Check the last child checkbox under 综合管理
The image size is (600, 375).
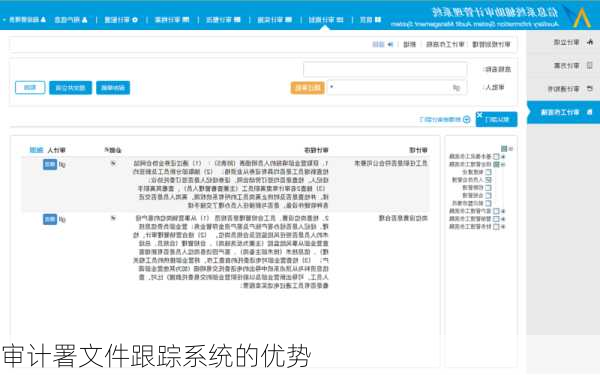(x=488, y=203)
